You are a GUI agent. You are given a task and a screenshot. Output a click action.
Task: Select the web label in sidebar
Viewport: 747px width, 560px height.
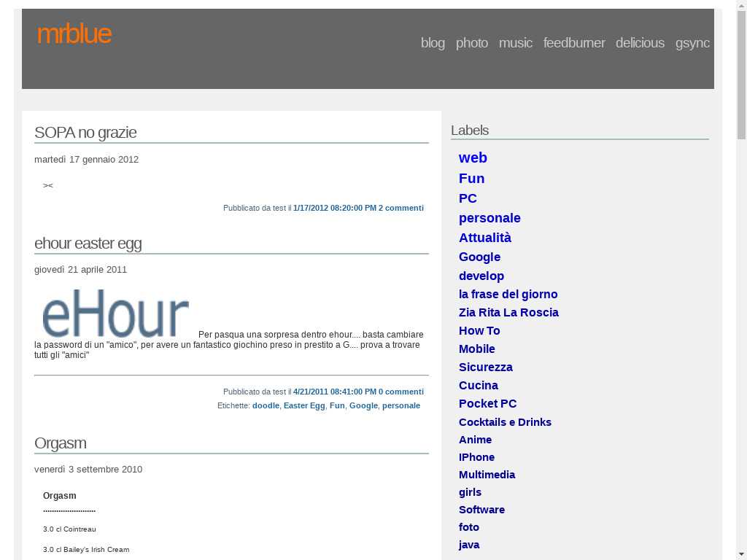[473, 157]
